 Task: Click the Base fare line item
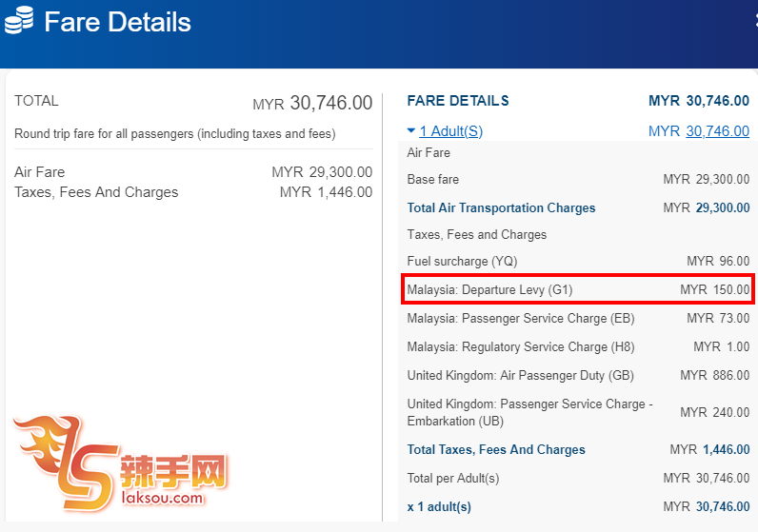pos(433,179)
